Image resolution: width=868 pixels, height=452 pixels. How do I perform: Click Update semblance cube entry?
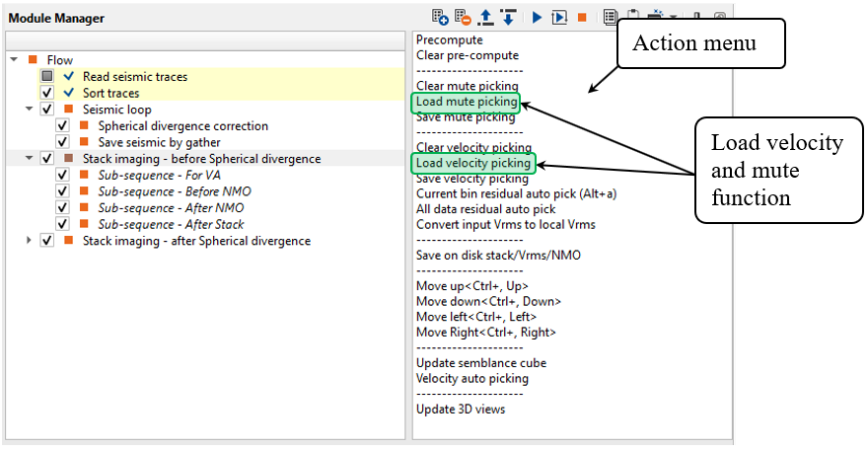(x=480, y=363)
